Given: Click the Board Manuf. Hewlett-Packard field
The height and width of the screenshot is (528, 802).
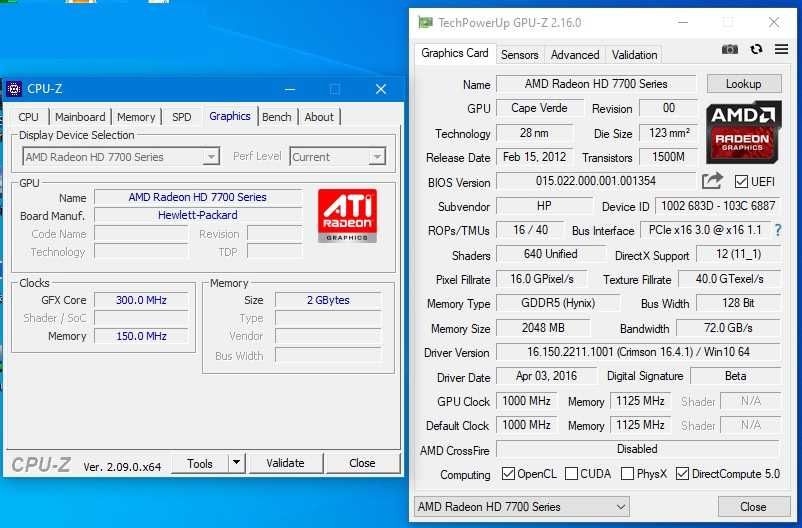Looking at the screenshot, I should (198, 215).
